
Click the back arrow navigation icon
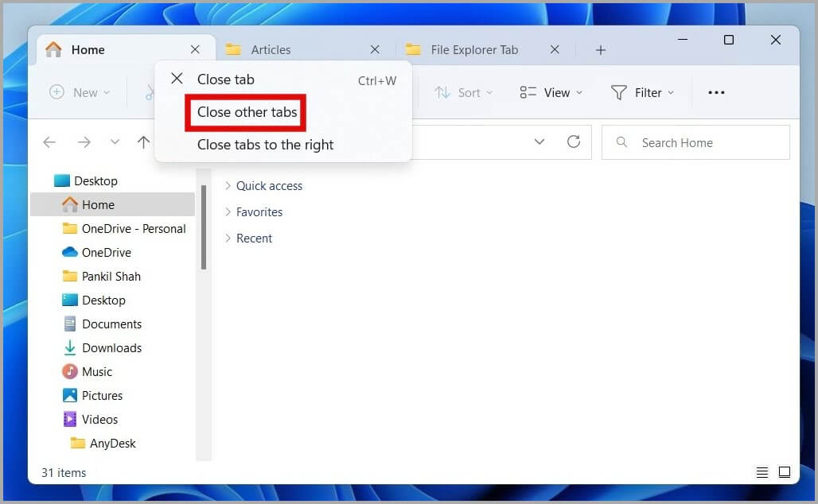(49, 142)
